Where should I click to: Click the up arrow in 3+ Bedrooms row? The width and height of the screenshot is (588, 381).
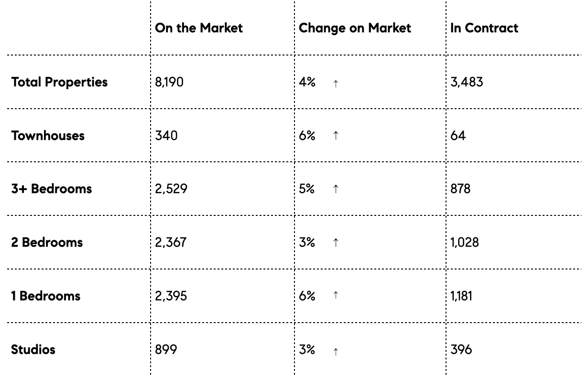336,190
